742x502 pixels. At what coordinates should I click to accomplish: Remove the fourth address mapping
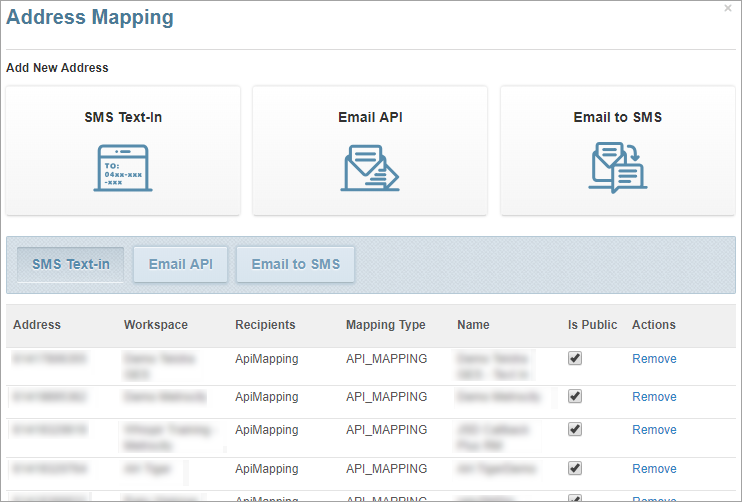[x=654, y=468]
